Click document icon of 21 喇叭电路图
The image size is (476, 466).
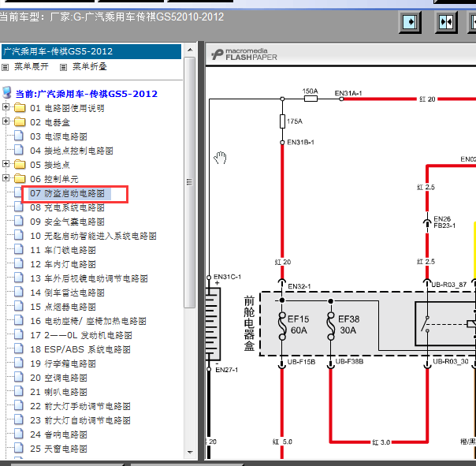click(x=19, y=391)
